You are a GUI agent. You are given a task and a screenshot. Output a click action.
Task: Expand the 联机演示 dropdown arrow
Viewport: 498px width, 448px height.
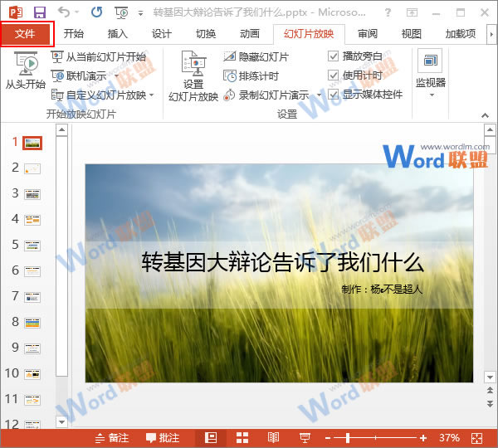click(116, 76)
